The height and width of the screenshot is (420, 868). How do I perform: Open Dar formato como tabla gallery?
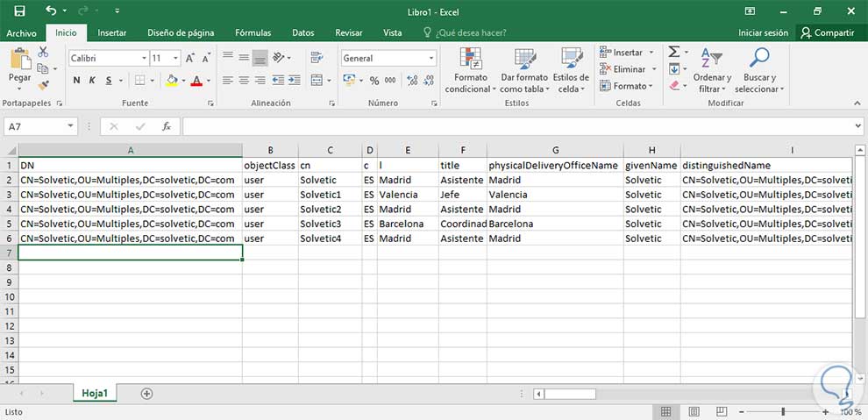524,70
